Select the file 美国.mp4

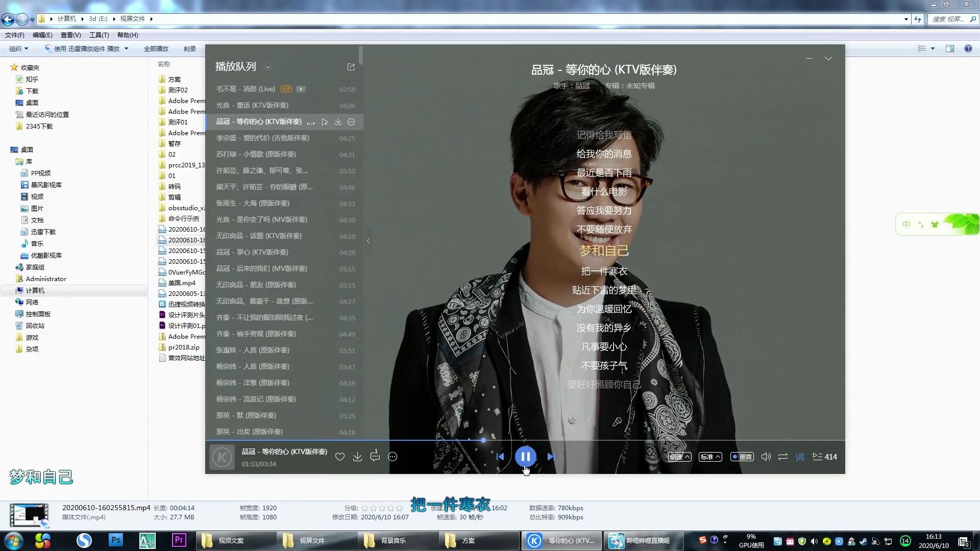click(x=182, y=283)
